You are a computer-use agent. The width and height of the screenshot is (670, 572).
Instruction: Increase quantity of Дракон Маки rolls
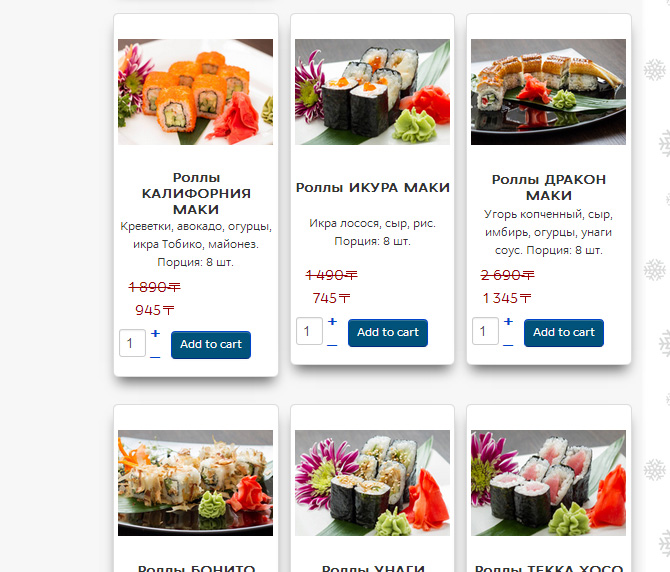pyautogui.click(x=508, y=322)
